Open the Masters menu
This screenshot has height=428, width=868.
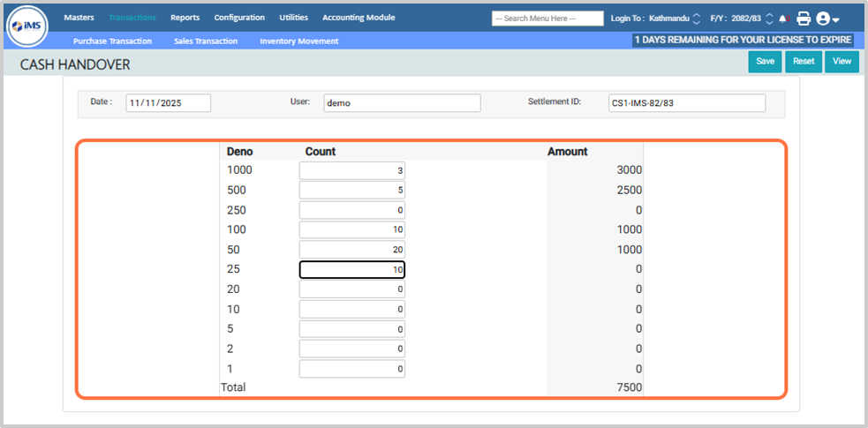(79, 18)
